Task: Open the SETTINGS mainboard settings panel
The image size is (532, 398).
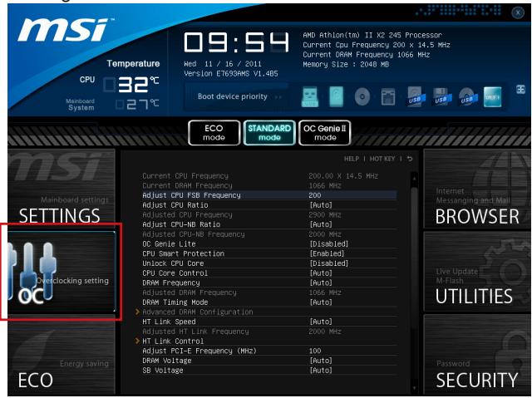Action: (x=62, y=188)
